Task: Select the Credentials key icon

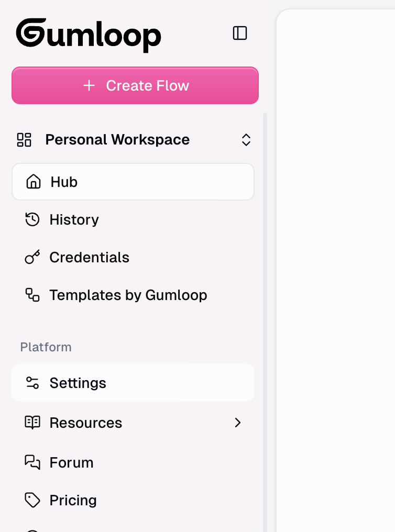Action: pyautogui.click(x=32, y=257)
